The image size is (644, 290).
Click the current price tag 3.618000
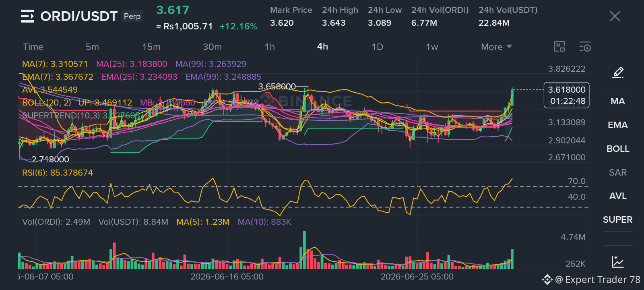point(566,95)
